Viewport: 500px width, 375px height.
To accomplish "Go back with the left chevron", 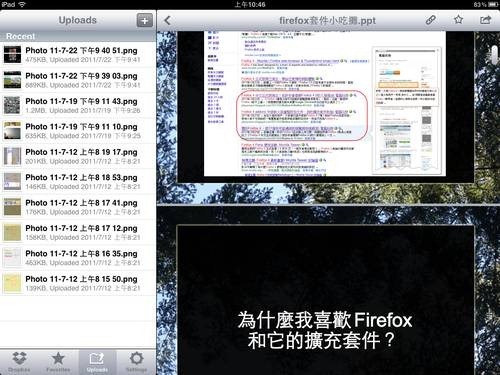I will point(168,20).
